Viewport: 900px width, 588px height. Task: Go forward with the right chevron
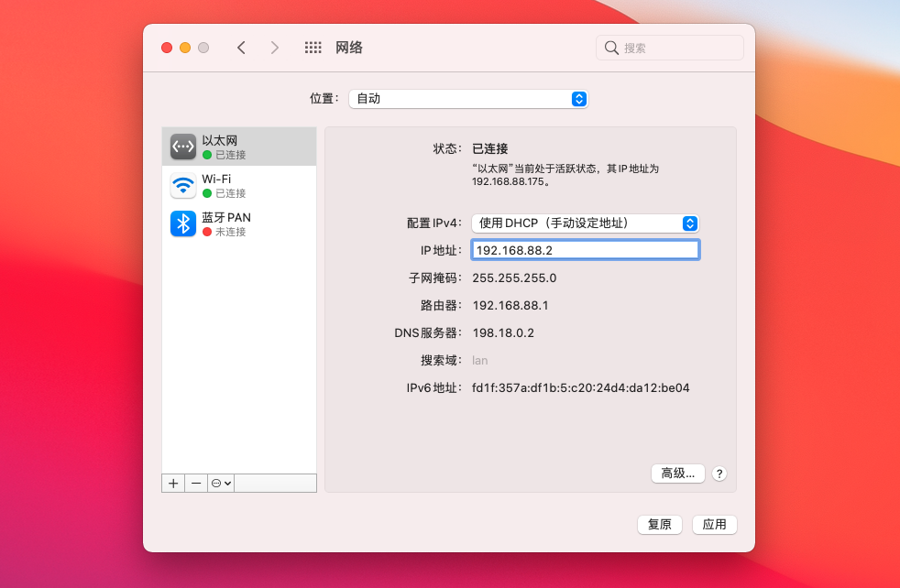click(274, 48)
